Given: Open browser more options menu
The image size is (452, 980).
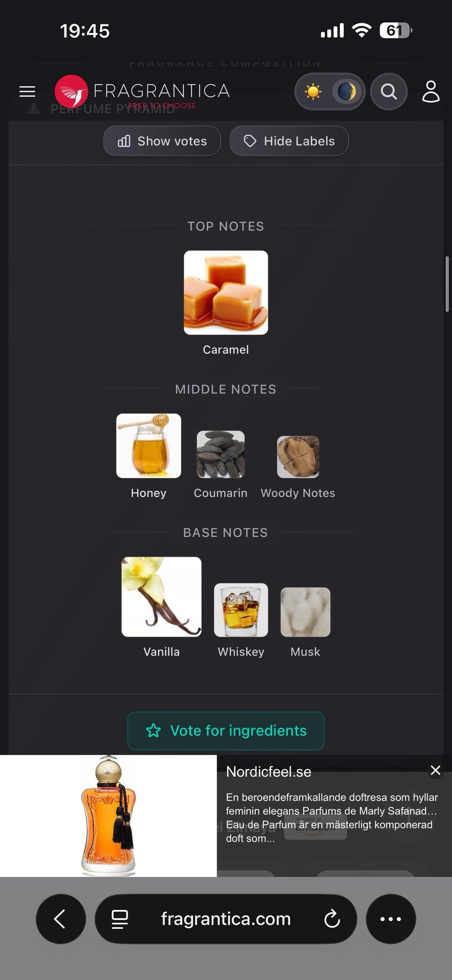Looking at the screenshot, I should point(391,919).
